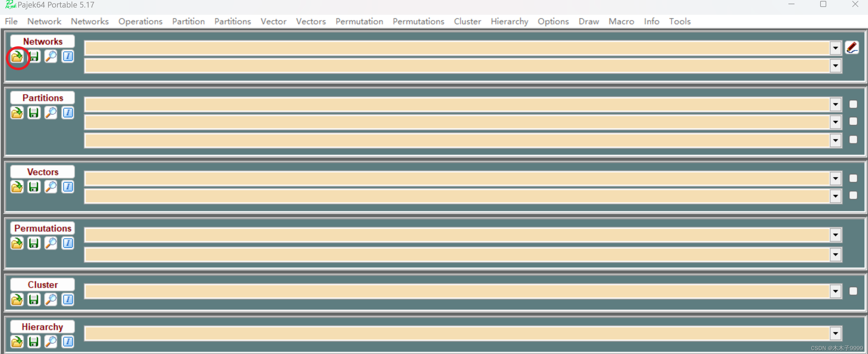Open a permutation file using the folder icon
868x354 pixels.
[17, 243]
